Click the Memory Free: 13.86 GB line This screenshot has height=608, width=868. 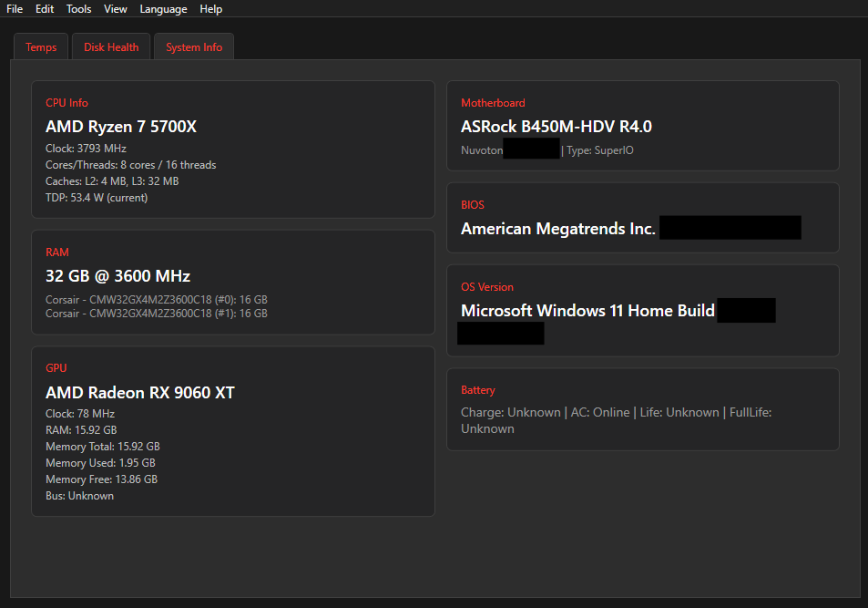click(101, 479)
